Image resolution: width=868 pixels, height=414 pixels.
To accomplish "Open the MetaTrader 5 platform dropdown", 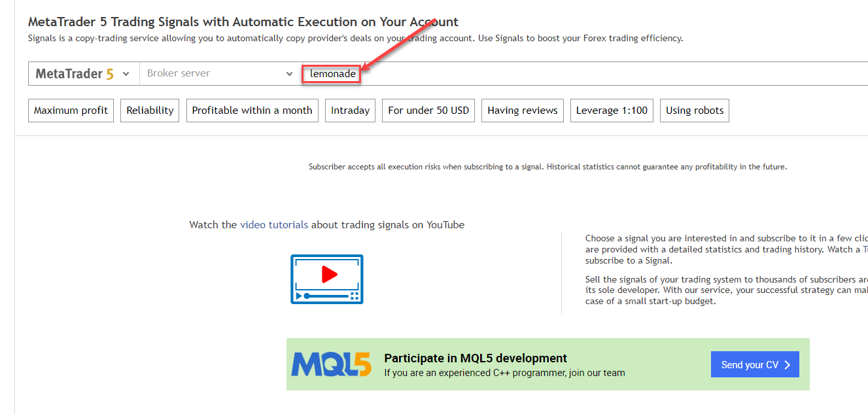I will (84, 74).
